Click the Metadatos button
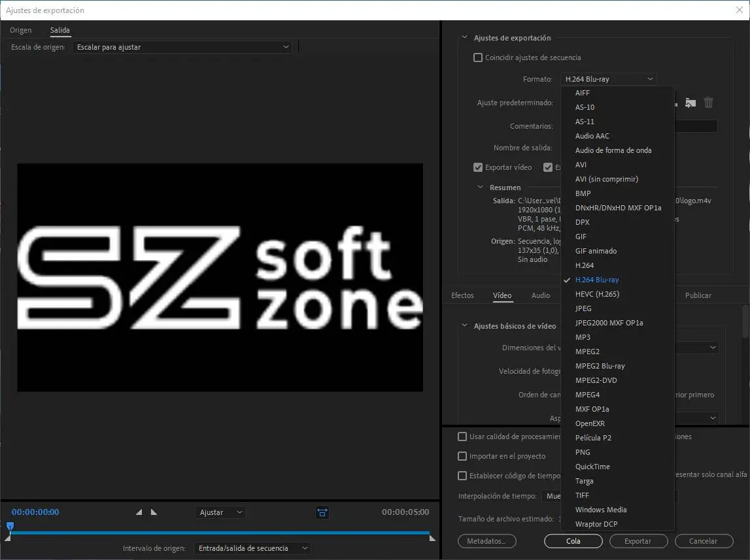The height and width of the screenshot is (560, 750). pyautogui.click(x=487, y=541)
